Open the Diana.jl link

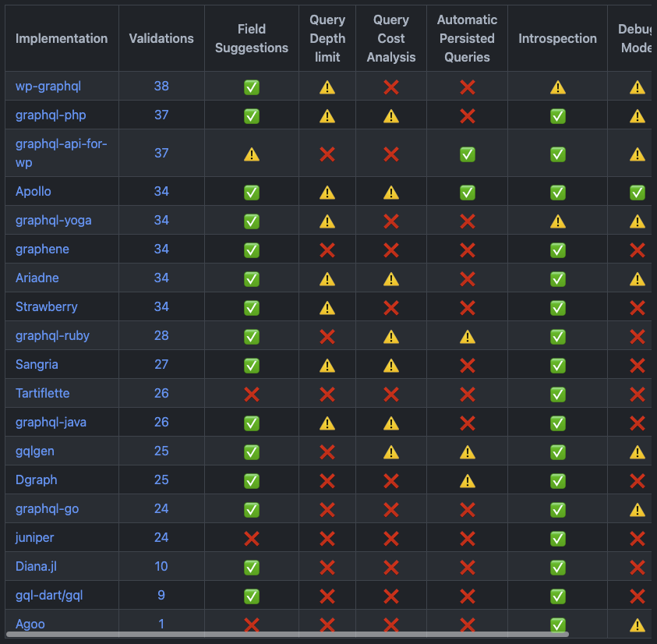click(x=36, y=567)
